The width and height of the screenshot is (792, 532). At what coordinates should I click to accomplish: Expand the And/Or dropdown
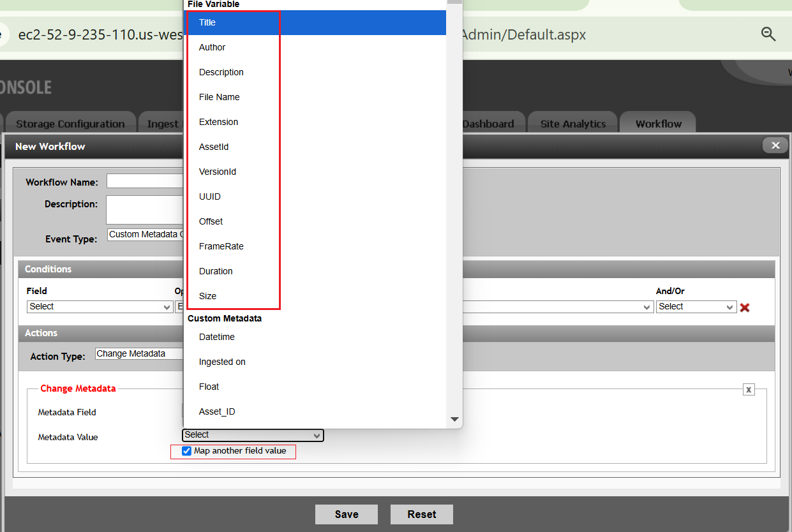696,307
